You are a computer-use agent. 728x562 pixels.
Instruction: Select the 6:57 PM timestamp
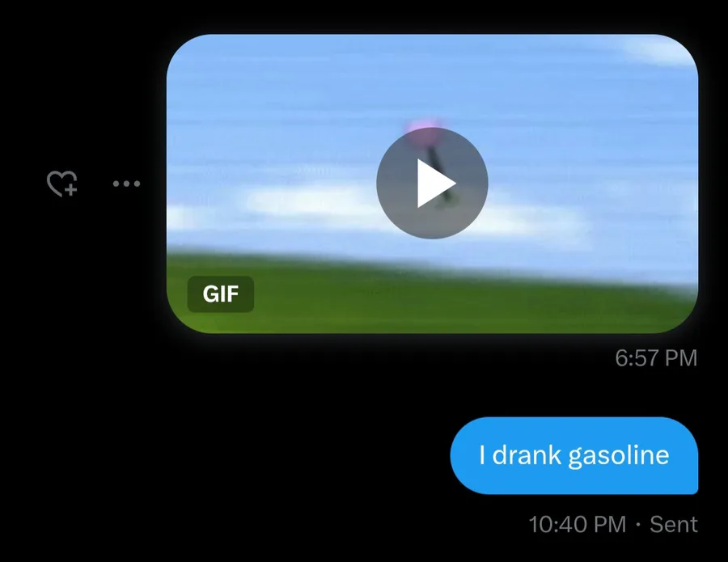pyautogui.click(x=656, y=357)
